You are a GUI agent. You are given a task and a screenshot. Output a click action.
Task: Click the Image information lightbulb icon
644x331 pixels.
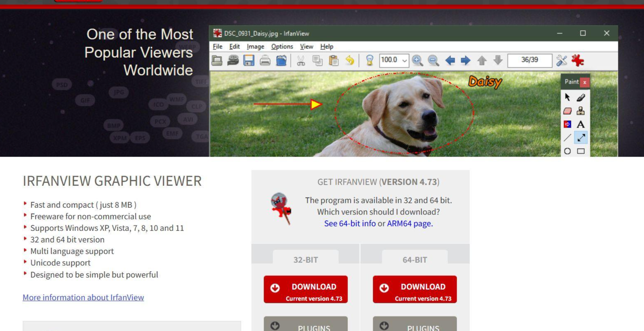pos(370,61)
